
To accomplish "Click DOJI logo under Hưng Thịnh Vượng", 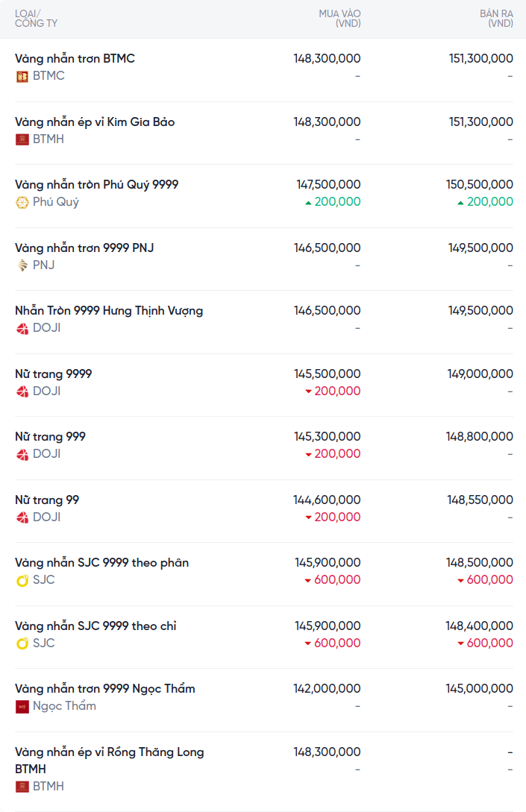I will click(x=22, y=328).
